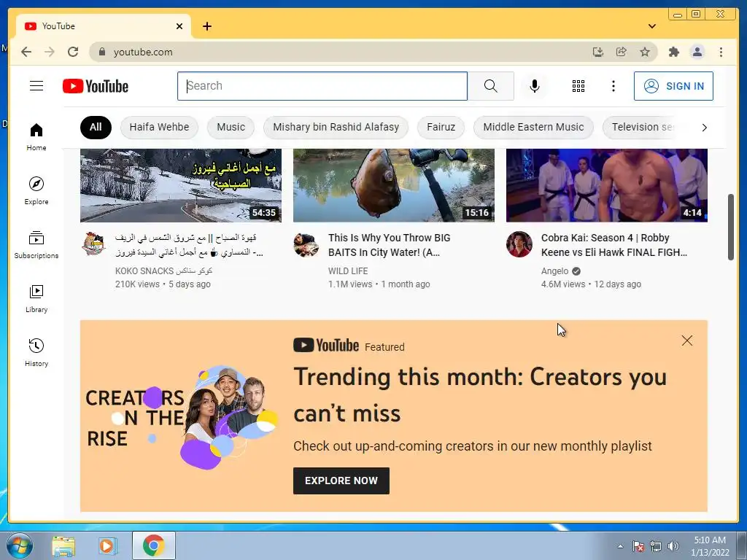Click the share page icon in address bar

[x=622, y=52]
